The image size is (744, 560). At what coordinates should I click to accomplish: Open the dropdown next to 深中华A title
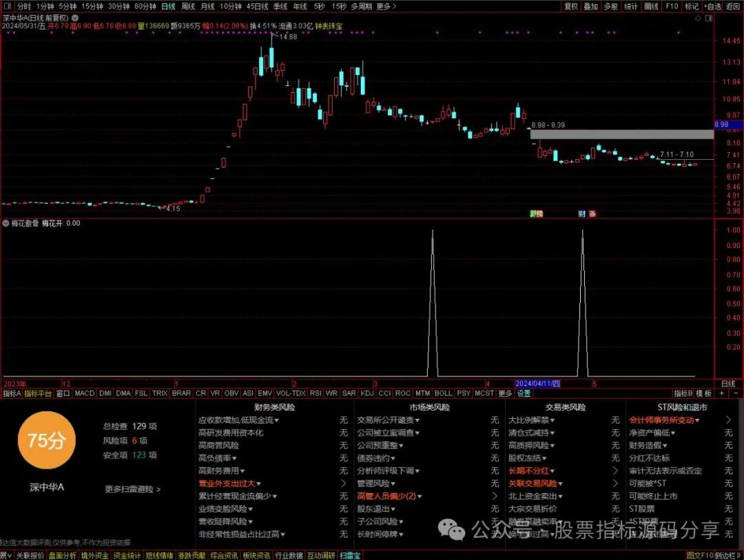click(75, 17)
